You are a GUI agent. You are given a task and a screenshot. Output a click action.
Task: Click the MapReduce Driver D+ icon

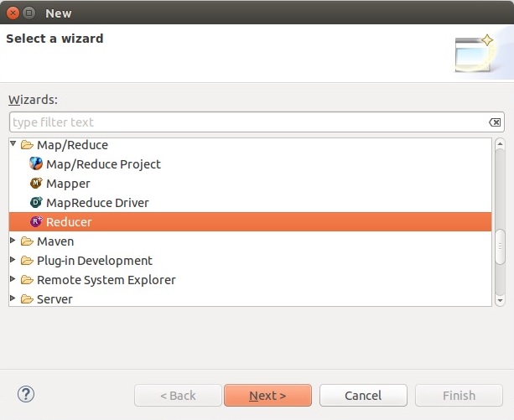[x=36, y=203]
